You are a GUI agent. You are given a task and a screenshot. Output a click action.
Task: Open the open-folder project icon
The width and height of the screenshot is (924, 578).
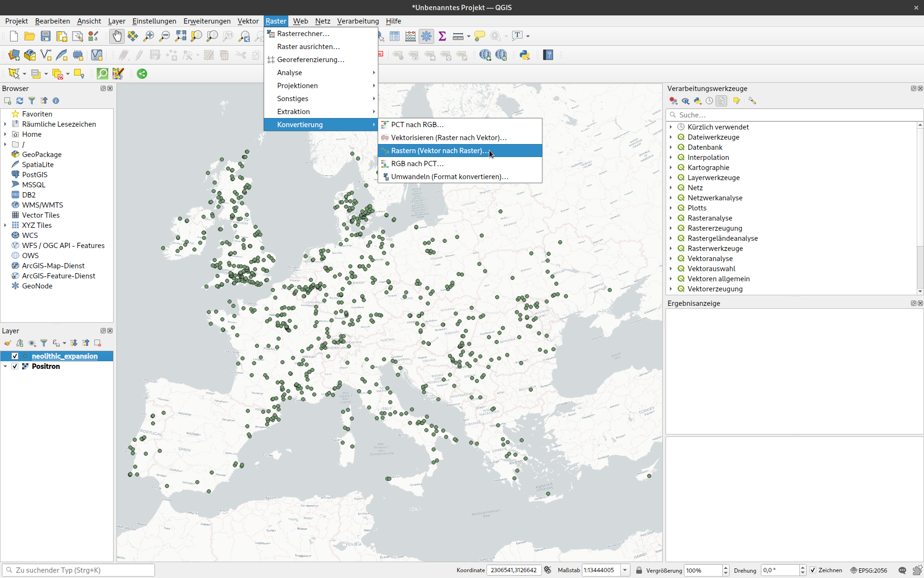[x=29, y=36]
